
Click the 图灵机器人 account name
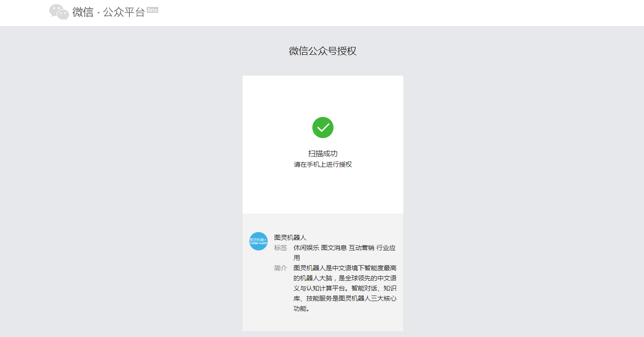[x=290, y=238]
